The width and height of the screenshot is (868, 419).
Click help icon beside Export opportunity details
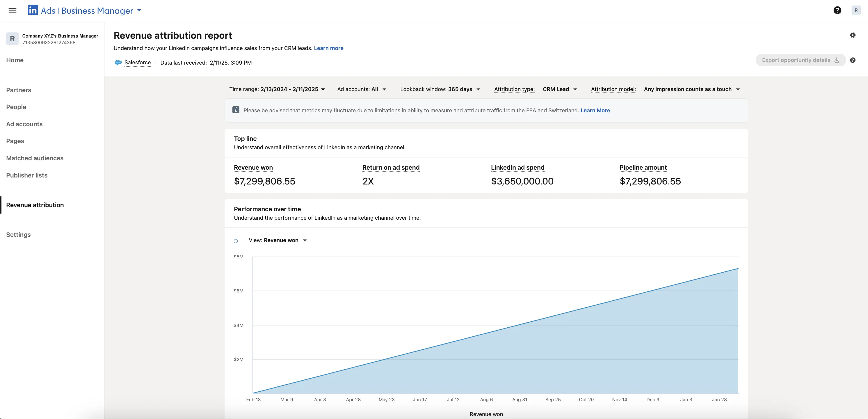pos(853,60)
